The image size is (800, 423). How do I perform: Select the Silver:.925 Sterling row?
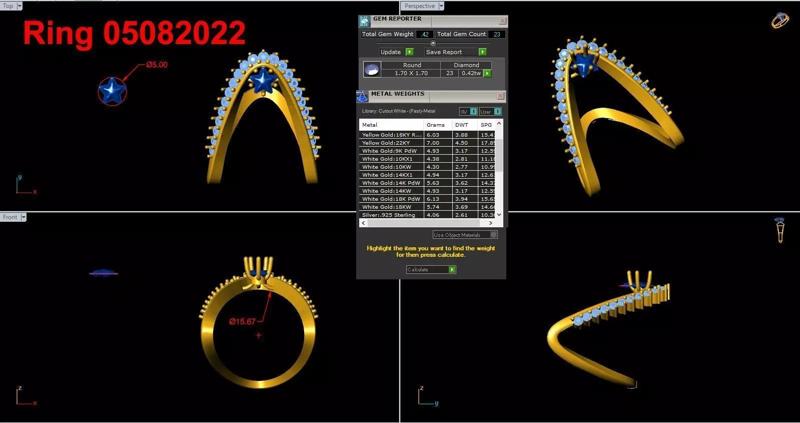427,215
